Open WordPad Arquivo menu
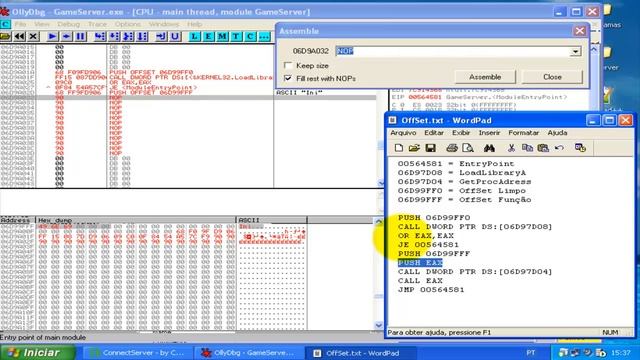This screenshot has height=360, width=640. pyautogui.click(x=403, y=133)
